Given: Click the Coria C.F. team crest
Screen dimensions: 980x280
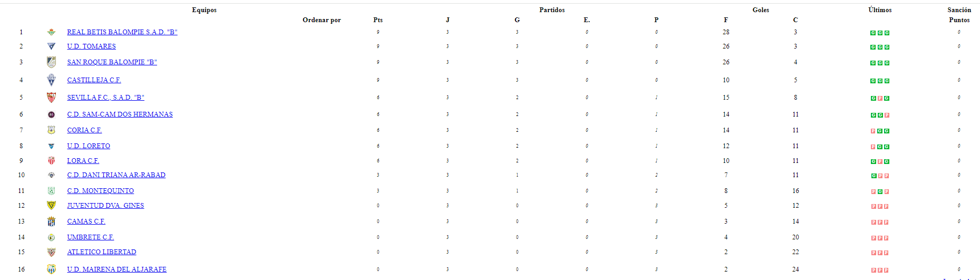Looking at the screenshot, I should pos(51,130).
